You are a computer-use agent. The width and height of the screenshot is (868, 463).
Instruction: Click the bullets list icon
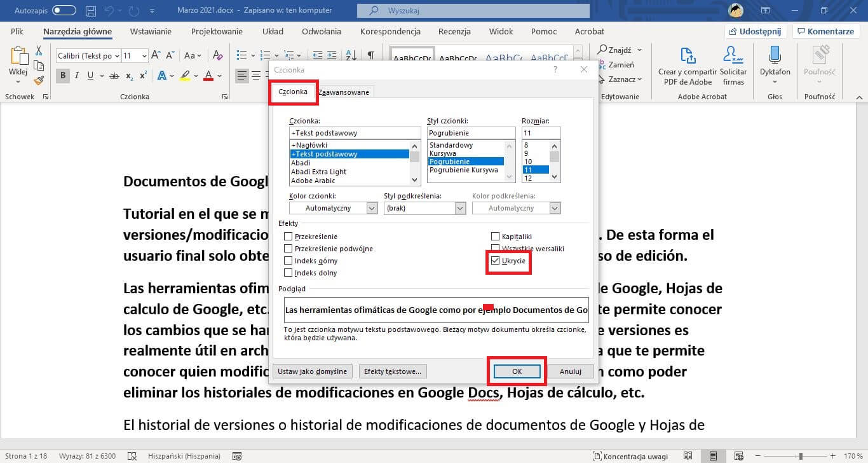pos(241,56)
